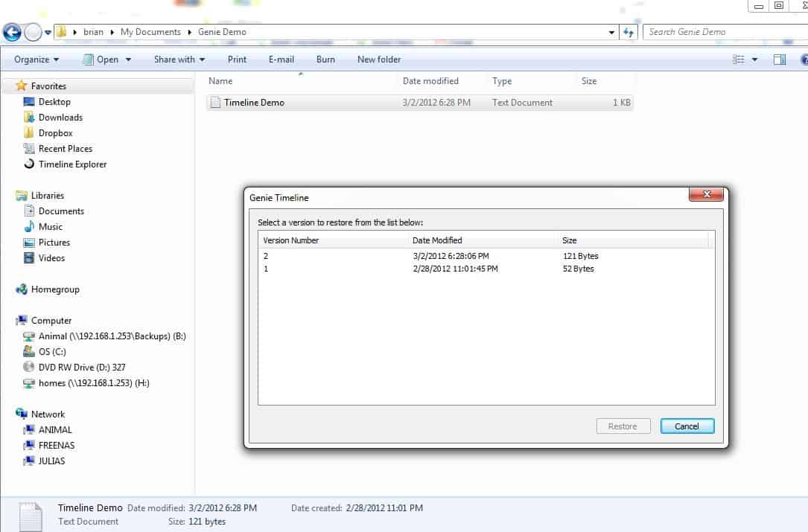Screen dimensions: 808x532
Task: Close the Genie Timeline dialog
Action: (x=706, y=194)
